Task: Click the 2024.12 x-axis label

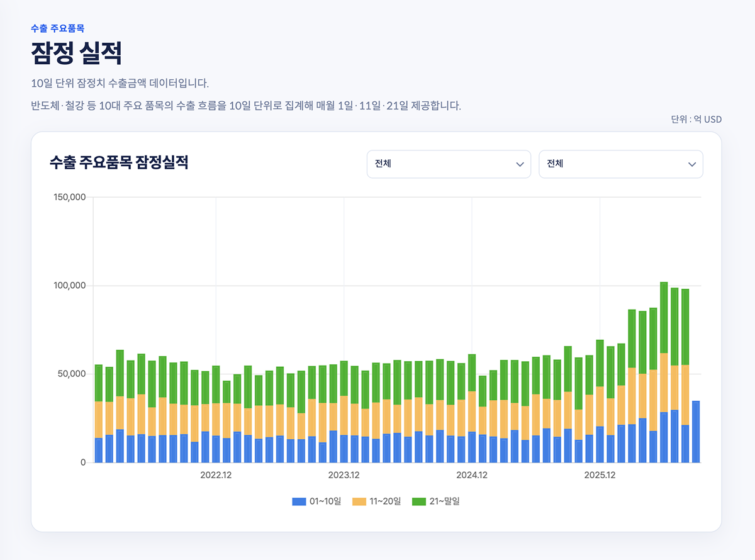Action: [472, 475]
